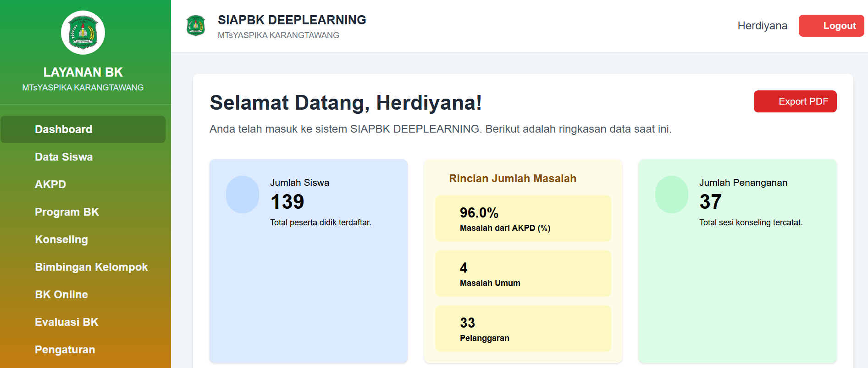Click the blue circle beside Jumlah Siswa
The width and height of the screenshot is (868, 368).
(243, 195)
